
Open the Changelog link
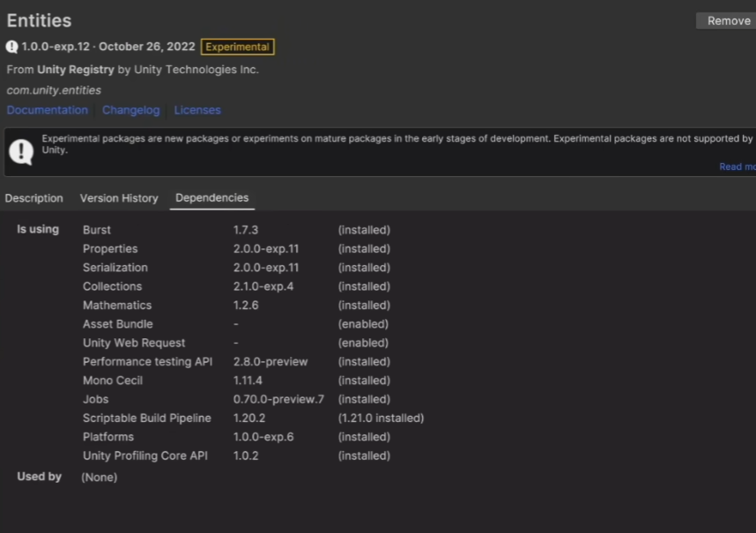click(130, 110)
